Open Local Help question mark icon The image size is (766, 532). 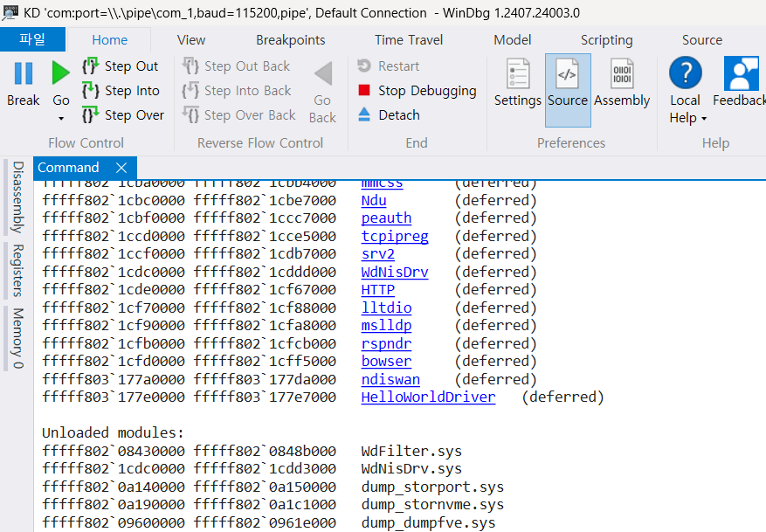(686, 73)
